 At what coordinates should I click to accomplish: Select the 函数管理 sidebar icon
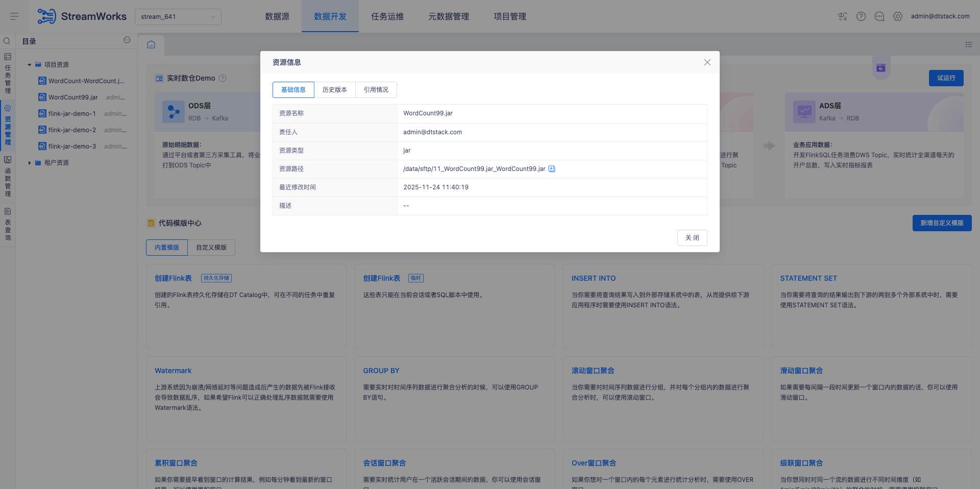click(x=7, y=177)
